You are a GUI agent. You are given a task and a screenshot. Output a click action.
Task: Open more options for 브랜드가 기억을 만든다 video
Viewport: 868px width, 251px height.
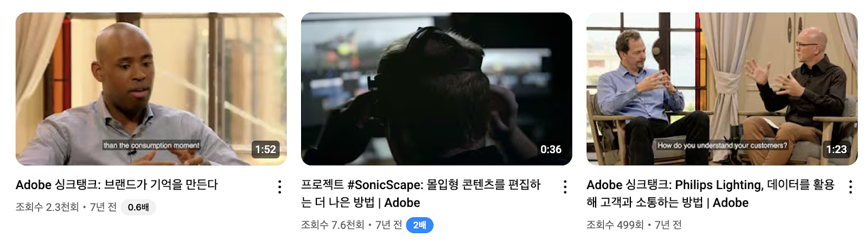point(279,187)
